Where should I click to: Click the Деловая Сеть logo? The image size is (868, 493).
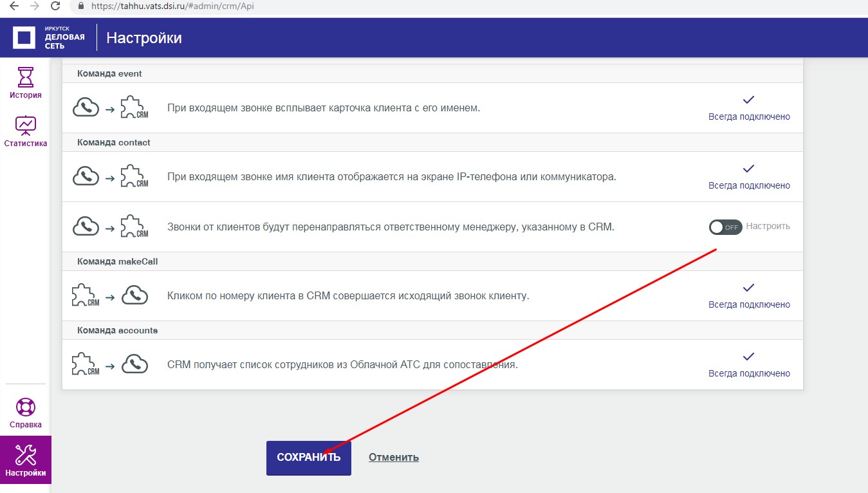[49, 37]
